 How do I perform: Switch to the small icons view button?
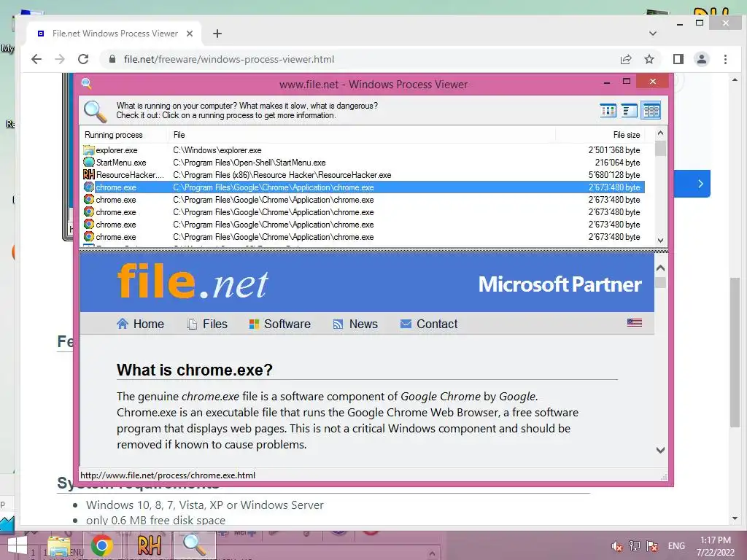tap(608, 111)
